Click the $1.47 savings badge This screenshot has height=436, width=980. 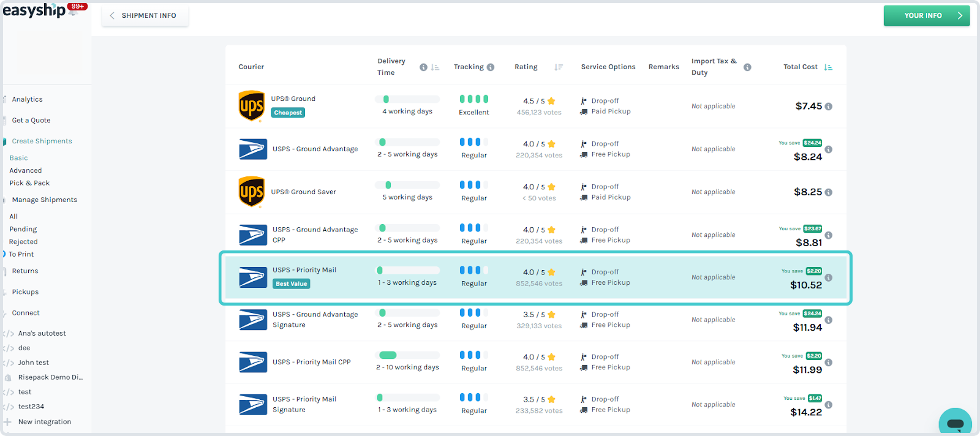(815, 399)
